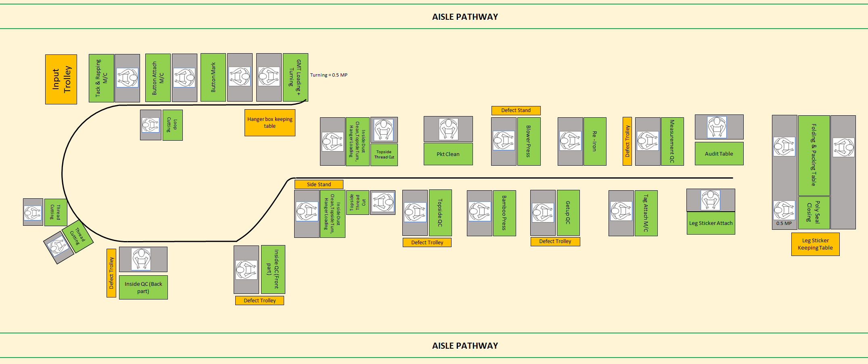Screen dimensions: 868x364
Task: Click the Getup QC box
Action: (568, 213)
